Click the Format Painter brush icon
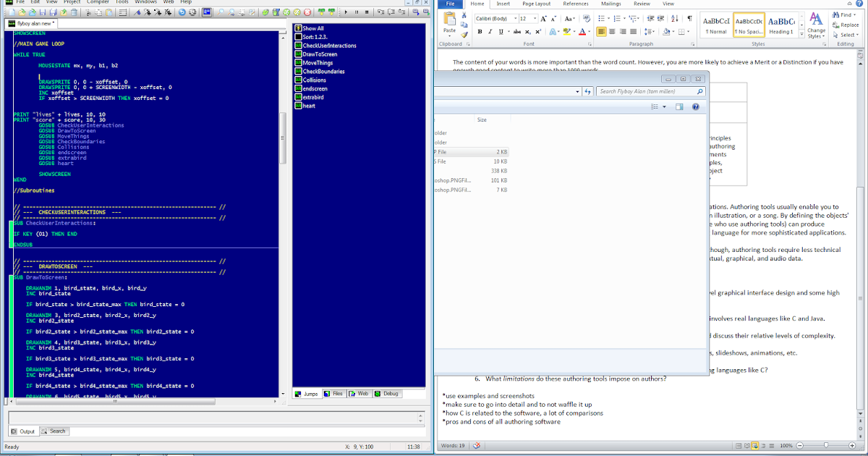 (466, 35)
